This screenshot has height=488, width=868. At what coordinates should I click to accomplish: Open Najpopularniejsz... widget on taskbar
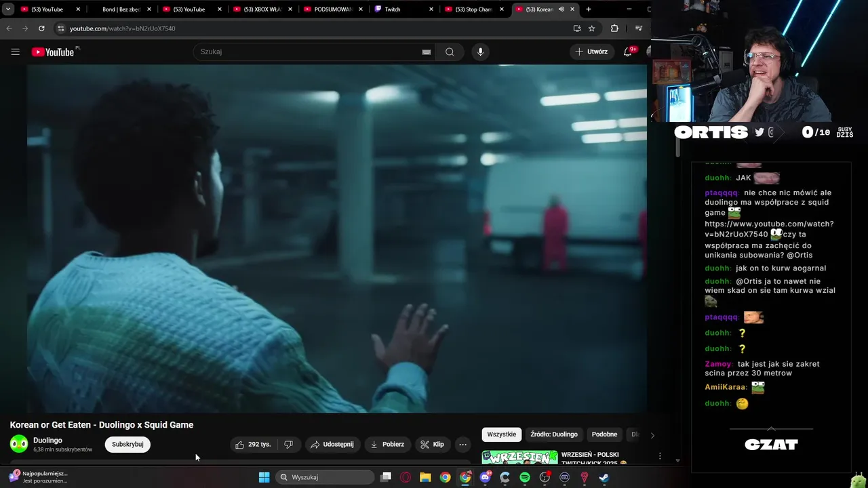(x=38, y=477)
